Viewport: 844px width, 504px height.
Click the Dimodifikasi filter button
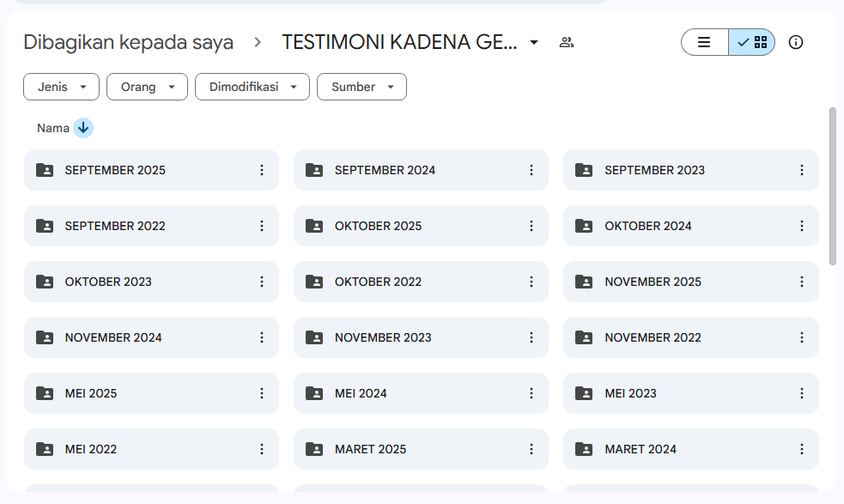click(252, 86)
